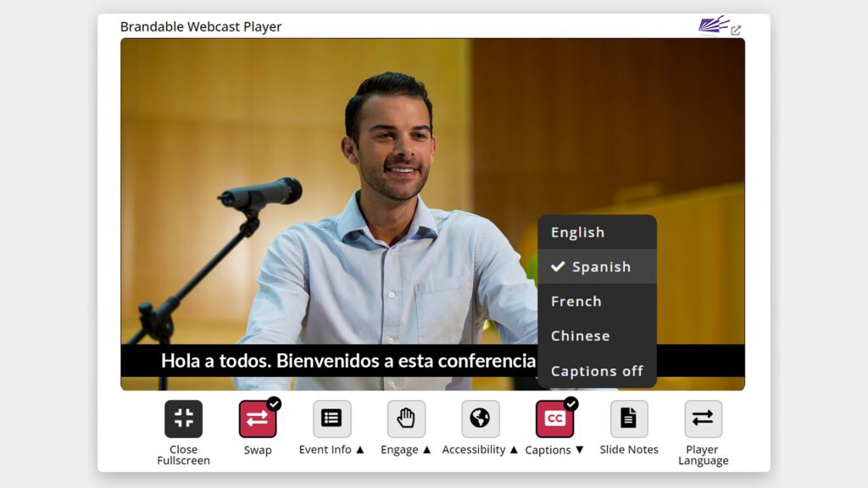The width and height of the screenshot is (868, 488).
Task: Open the Event Info list icon
Action: 331,419
